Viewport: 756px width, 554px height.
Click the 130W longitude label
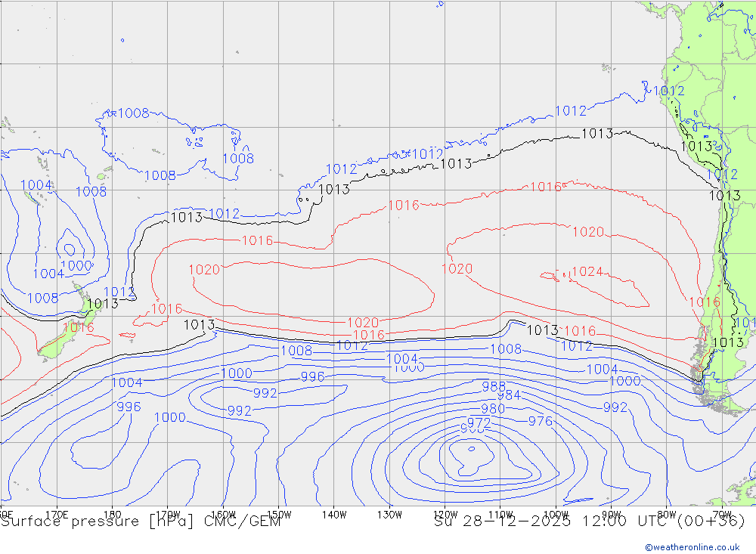pyautogui.click(x=389, y=515)
